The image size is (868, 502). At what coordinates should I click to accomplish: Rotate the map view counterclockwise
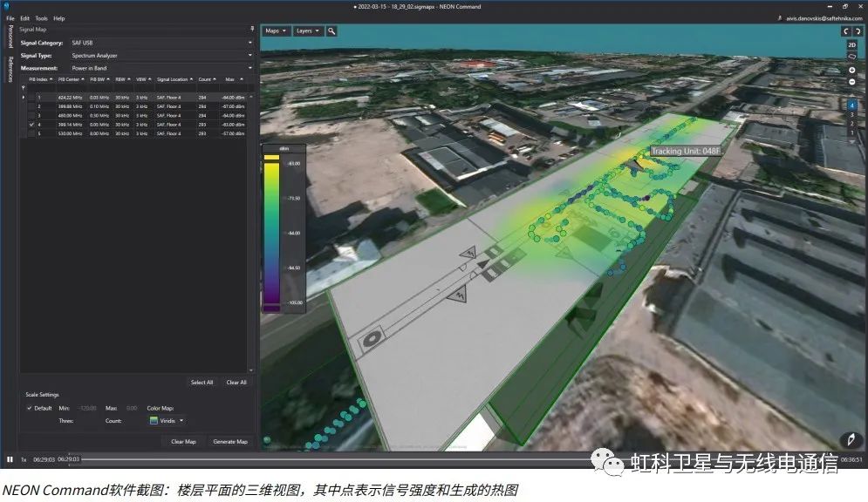[845, 31]
